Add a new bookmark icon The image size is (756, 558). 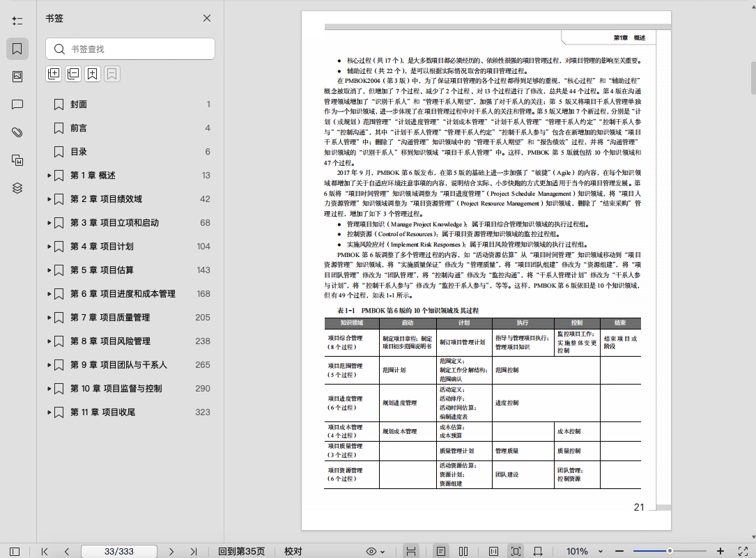(x=92, y=74)
